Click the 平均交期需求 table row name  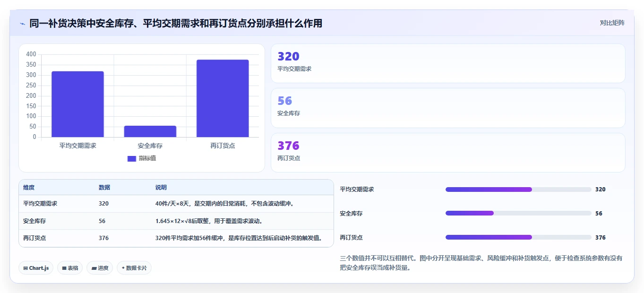(40, 204)
